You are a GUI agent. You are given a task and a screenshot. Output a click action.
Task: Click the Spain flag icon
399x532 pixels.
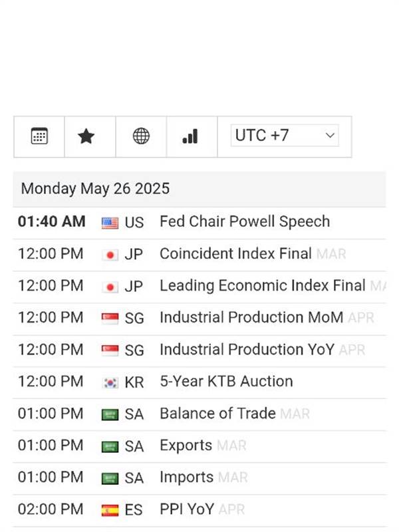pyautogui.click(x=110, y=510)
